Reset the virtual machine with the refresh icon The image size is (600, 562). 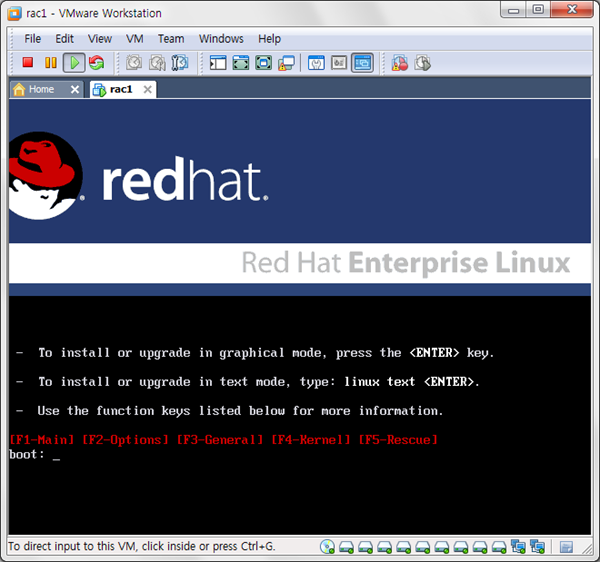coord(96,63)
